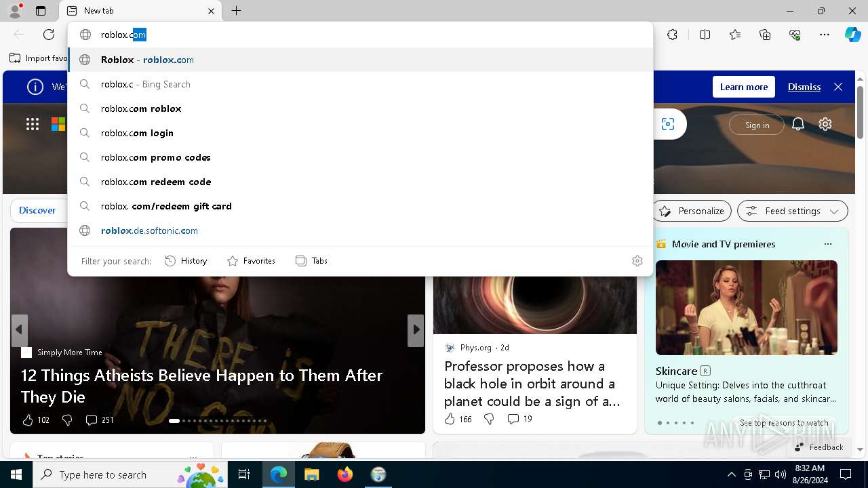
Task: Open Movie and TV premieres options menu
Action: click(827, 244)
